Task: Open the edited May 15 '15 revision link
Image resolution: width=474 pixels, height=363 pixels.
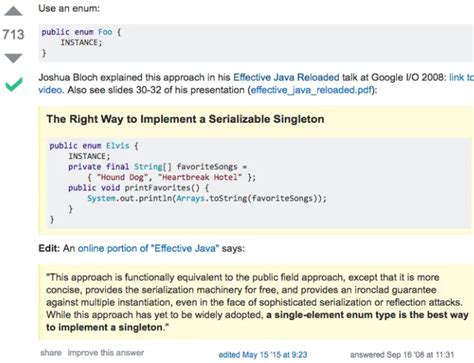Action: point(263,355)
